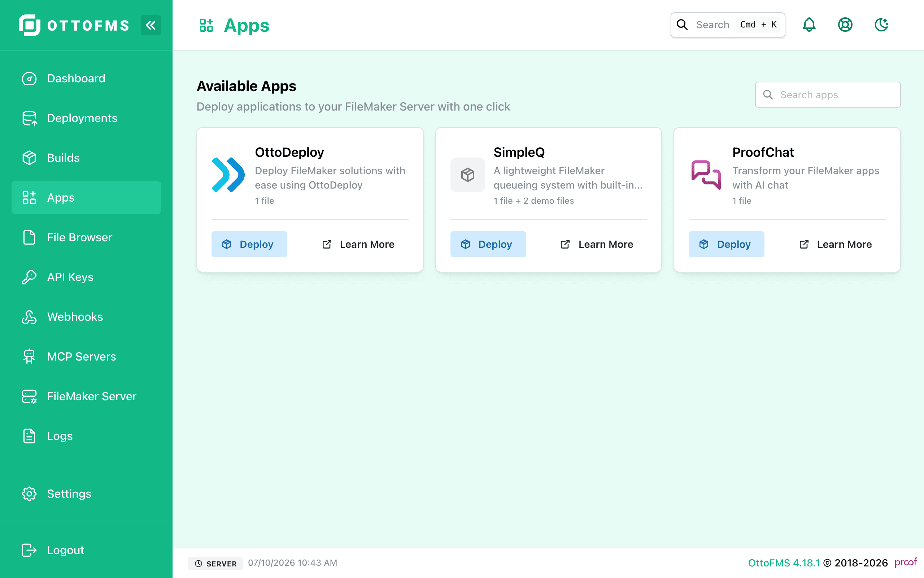Toggle dark mode moon icon
This screenshot has width=924, height=578.
[882, 25]
